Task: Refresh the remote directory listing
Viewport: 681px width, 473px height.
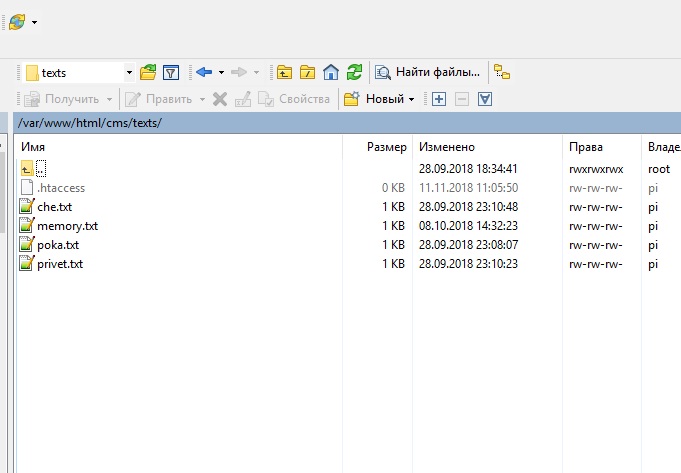Action: coord(354,72)
